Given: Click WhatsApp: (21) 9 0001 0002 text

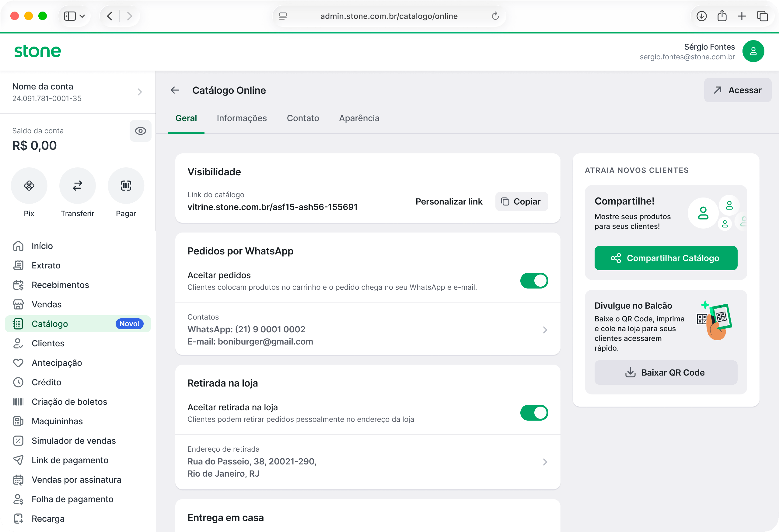Looking at the screenshot, I should (246, 329).
